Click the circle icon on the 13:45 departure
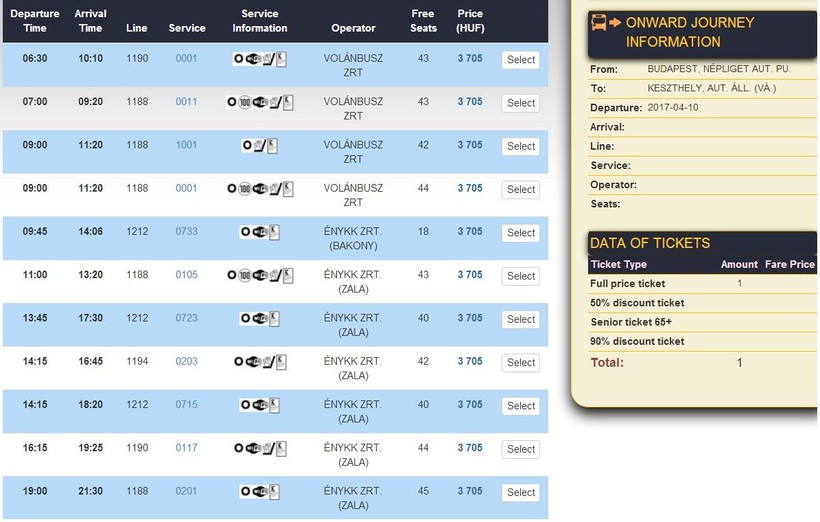The image size is (820, 522). 245,319
